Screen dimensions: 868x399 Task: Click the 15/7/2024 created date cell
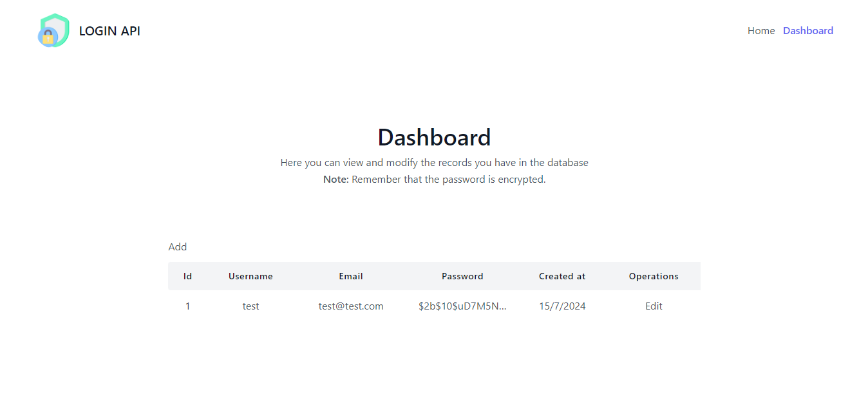pyautogui.click(x=562, y=306)
